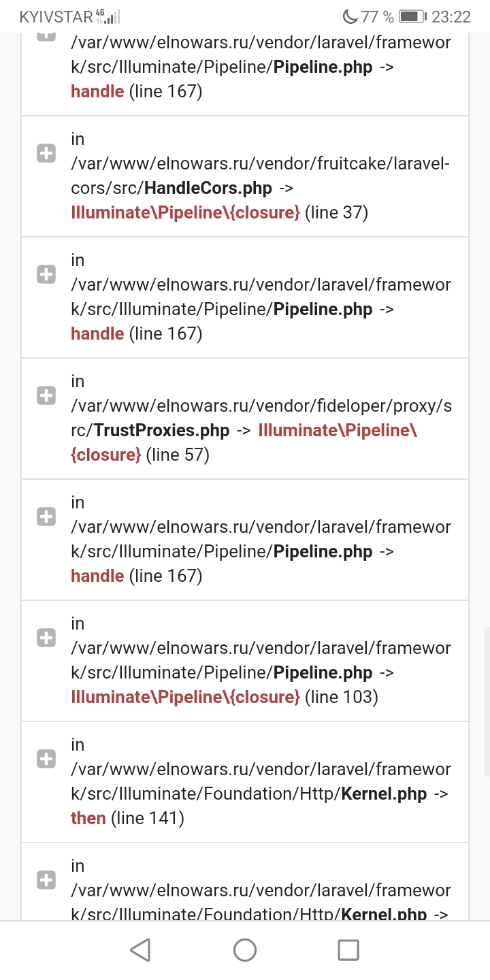This screenshot has height=980, width=490.
Task: Tap the Android home circle button
Action: click(245, 950)
